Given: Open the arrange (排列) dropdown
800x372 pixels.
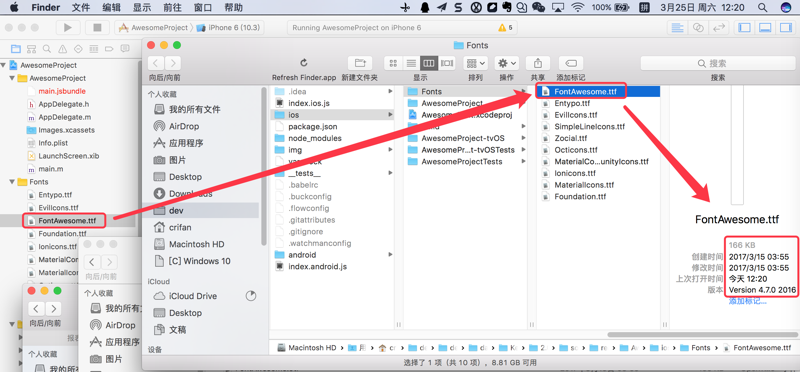Looking at the screenshot, I should [476, 63].
